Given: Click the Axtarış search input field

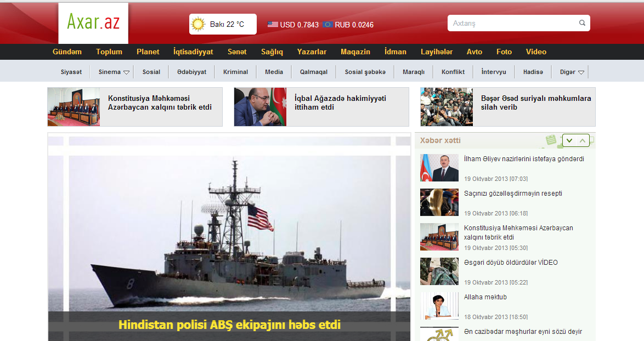Looking at the screenshot, I should tap(513, 23).
